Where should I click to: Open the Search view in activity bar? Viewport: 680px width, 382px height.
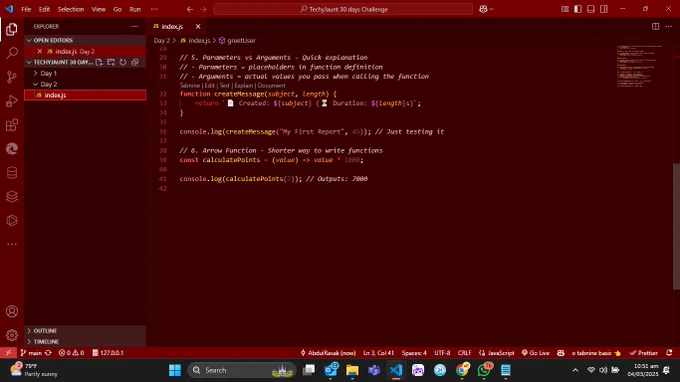click(x=12, y=53)
